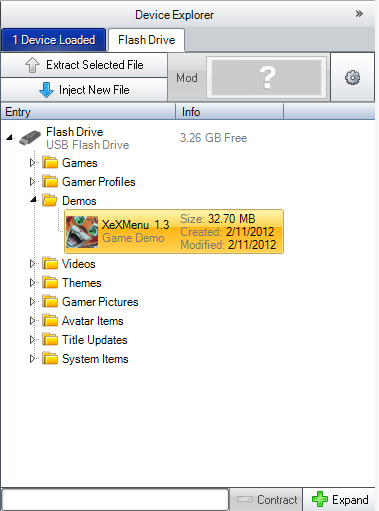Expand the Gamer Pictures folder triangle
This screenshot has height=511, width=379.
click(x=32, y=302)
